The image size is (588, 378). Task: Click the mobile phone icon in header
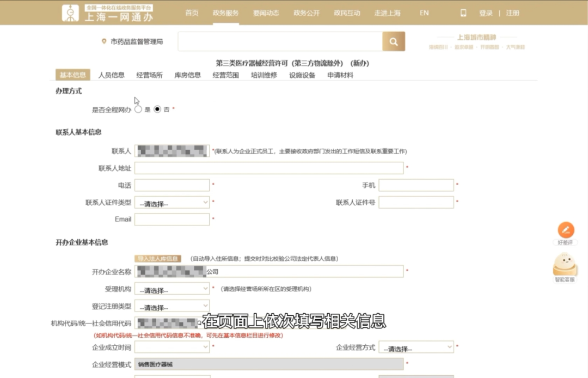click(x=463, y=13)
